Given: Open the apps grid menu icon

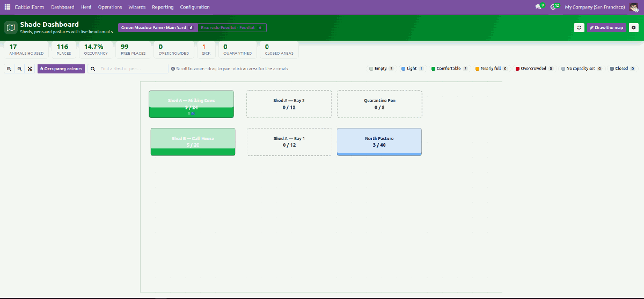Looking at the screenshot, I should [x=8, y=7].
